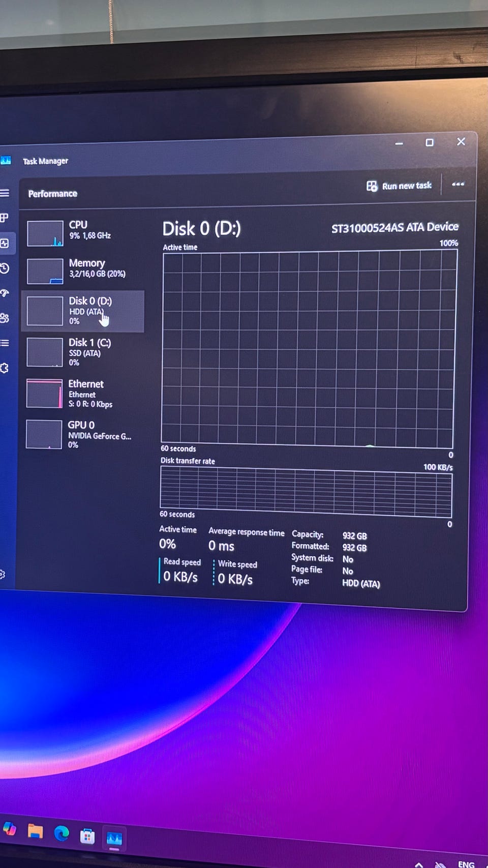Minimize the Task Manager window
This screenshot has height=868, width=488.
pyautogui.click(x=399, y=143)
